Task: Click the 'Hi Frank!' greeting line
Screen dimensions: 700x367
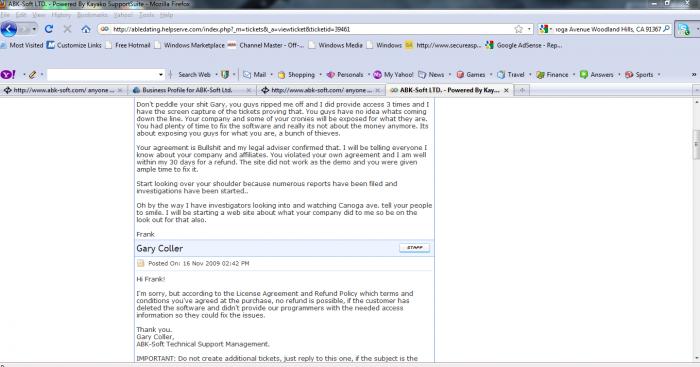Action: pyautogui.click(x=150, y=279)
